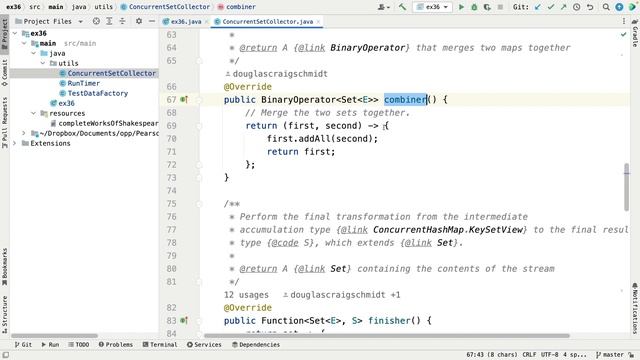Open user account icon dropdown
Screen dimensions: 640x360
[x=383, y=7]
